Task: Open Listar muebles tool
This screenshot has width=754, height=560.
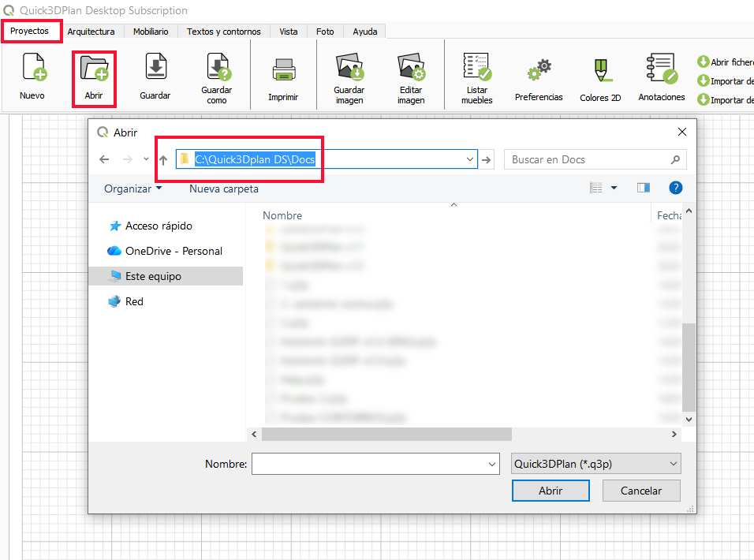Action: [477, 67]
